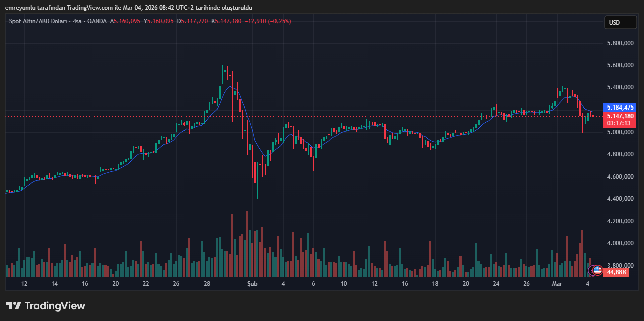Click the K5.147,180 close value in legend
The image size is (644, 321).
(x=226, y=21)
